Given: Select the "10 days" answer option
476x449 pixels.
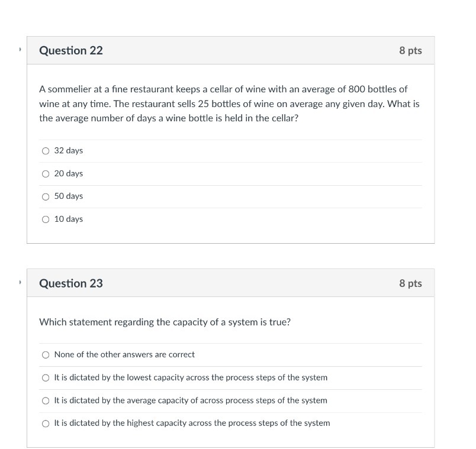Looking at the screenshot, I should point(46,219).
